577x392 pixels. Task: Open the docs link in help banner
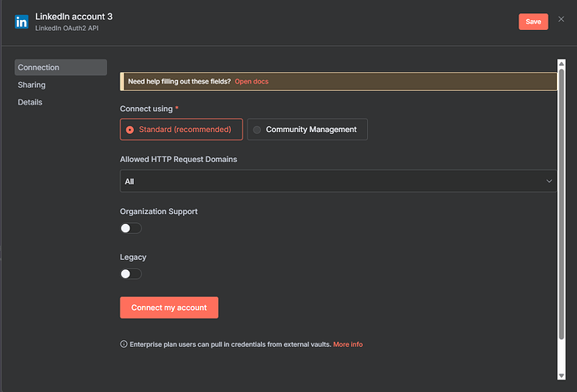point(252,81)
